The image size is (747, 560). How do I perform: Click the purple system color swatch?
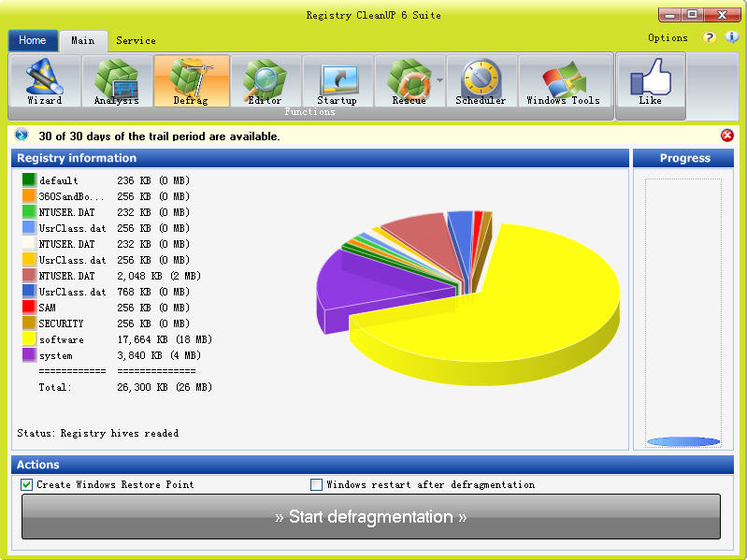(29, 355)
